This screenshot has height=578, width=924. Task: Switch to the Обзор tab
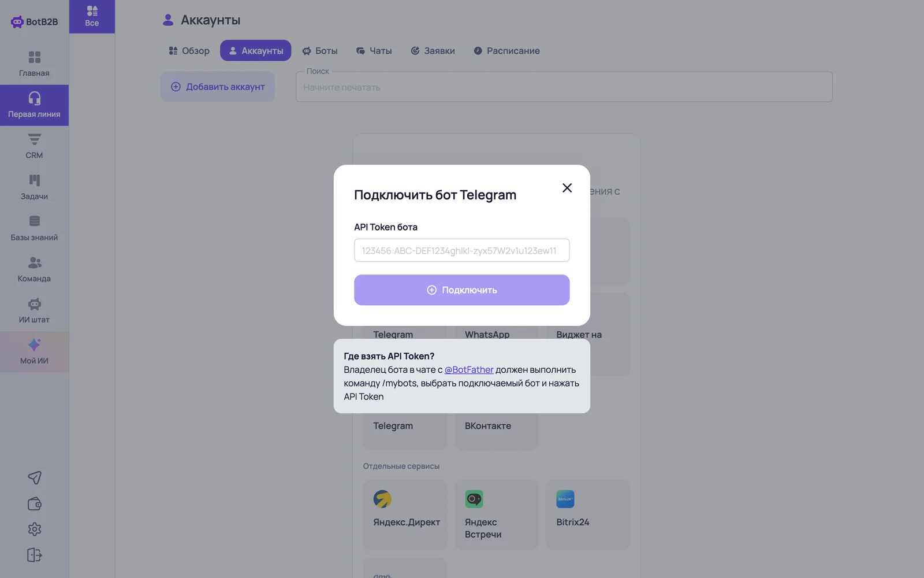click(x=189, y=51)
